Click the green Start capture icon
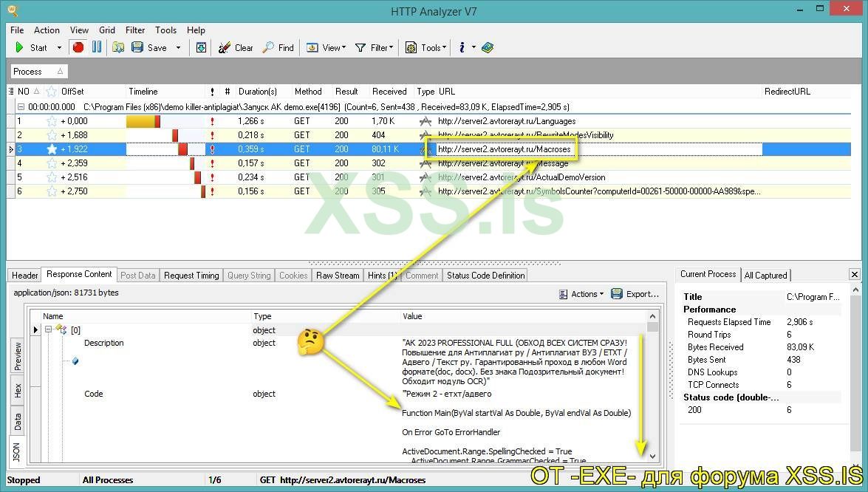 click(19, 47)
